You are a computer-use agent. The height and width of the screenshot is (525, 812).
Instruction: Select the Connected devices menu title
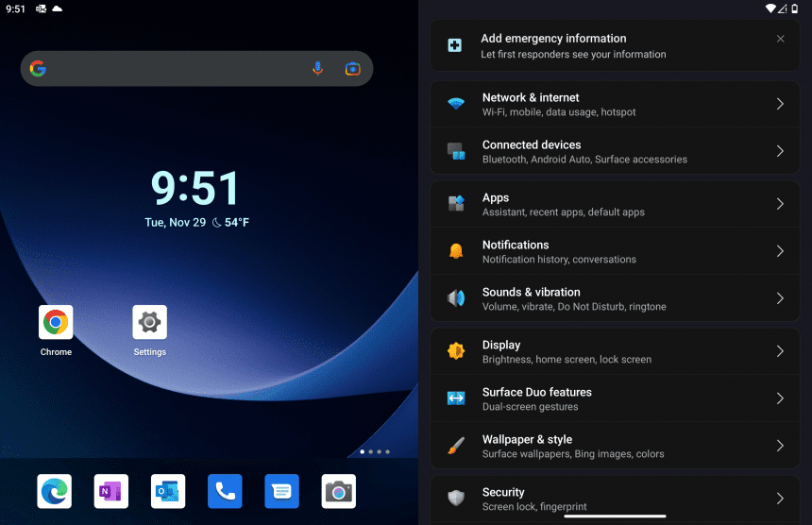pos(532,145)
